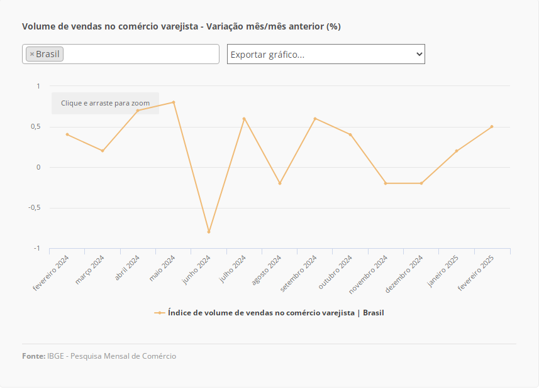Click the agosto 2024 data point

tap(280, 183)
